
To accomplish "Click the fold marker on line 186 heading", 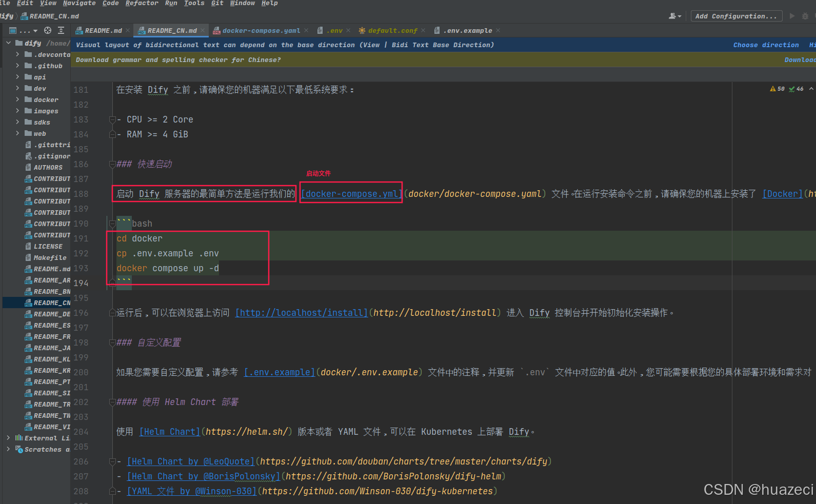I will [x=112, y=165].
